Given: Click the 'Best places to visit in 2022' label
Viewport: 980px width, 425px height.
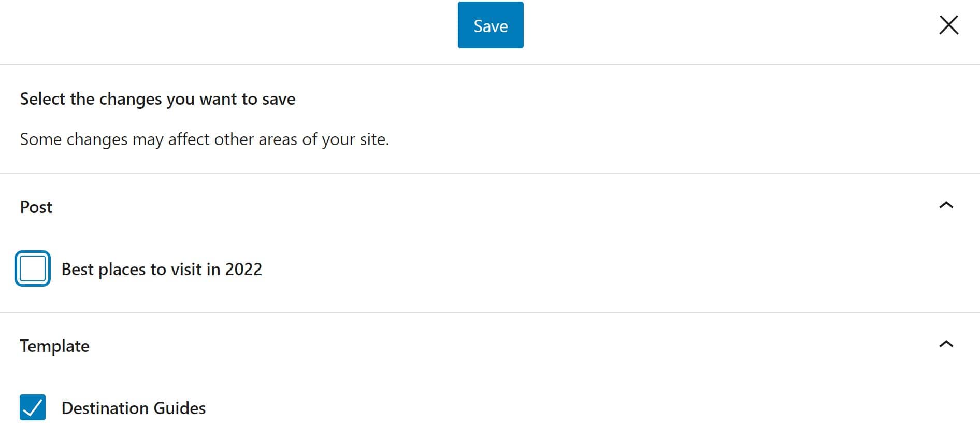Looking at the screenshot, I should pos(162,270).
